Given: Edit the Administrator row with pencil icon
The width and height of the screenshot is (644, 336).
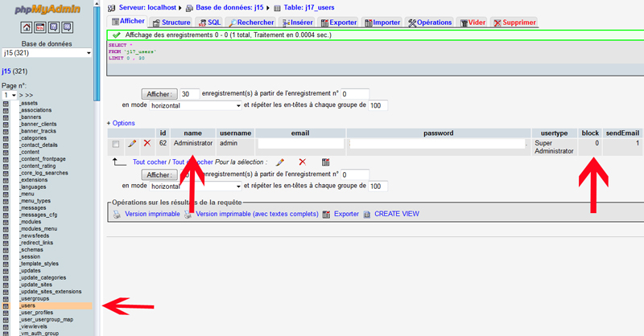Looking at the screenshot, I should coord(131,144).
